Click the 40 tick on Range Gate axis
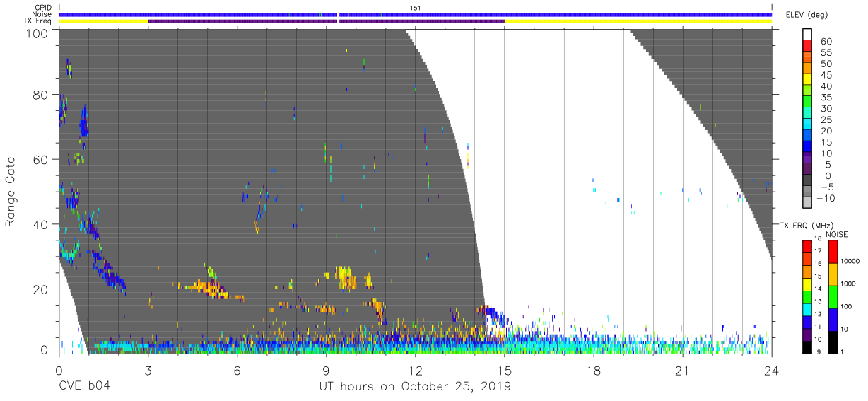 41,224
